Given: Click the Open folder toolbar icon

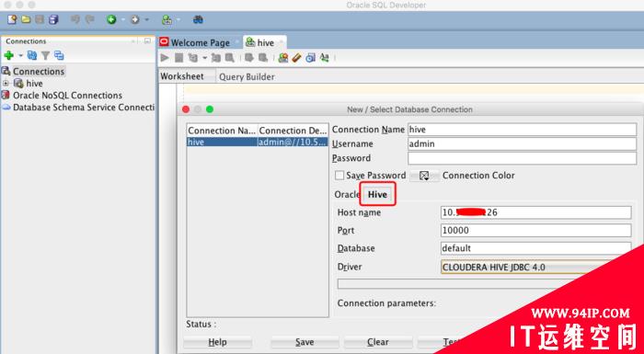Looking at the screenshot, I should tap(27, 19).
